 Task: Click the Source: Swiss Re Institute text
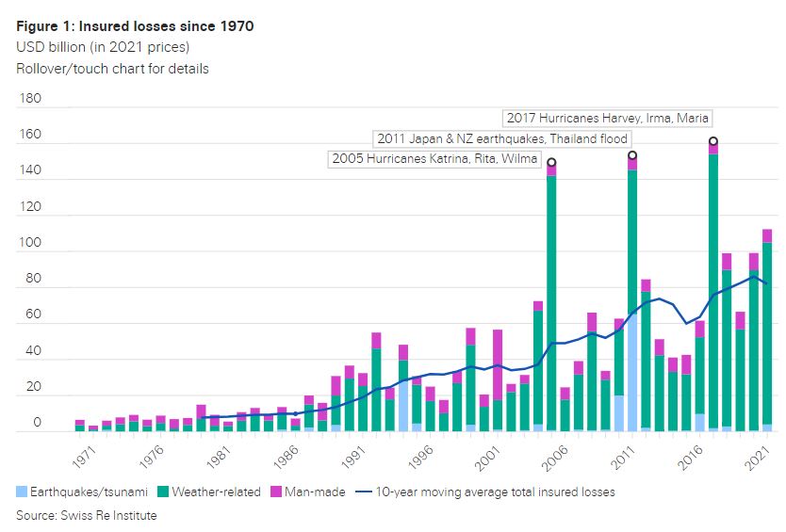point(86,515)
